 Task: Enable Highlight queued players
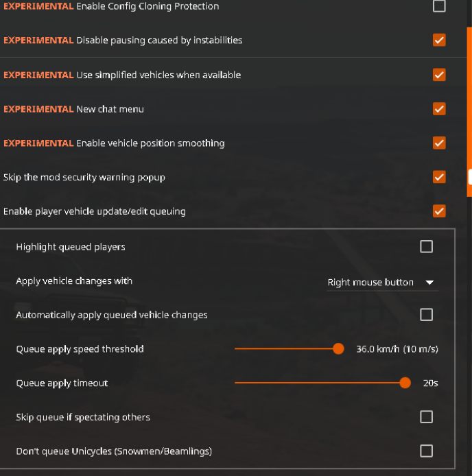pos(426,246)
